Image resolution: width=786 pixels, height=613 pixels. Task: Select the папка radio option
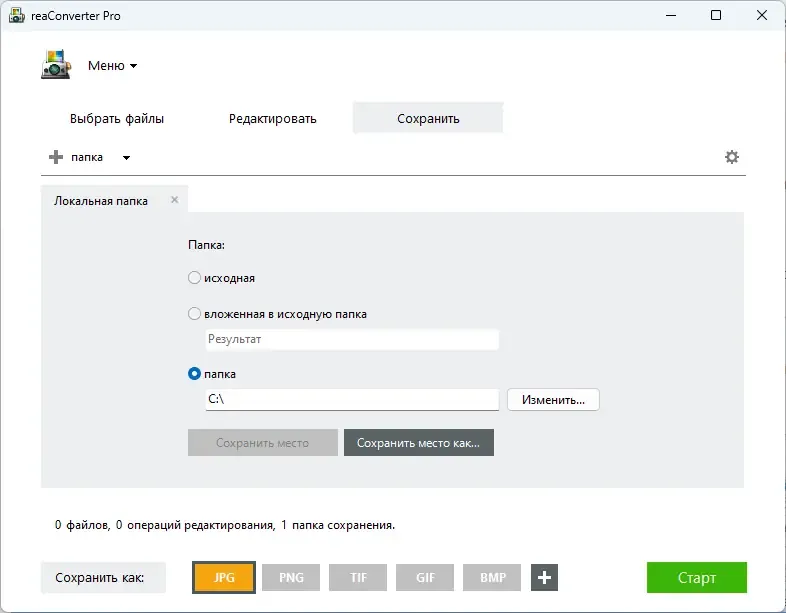click(x=194, y=374)
